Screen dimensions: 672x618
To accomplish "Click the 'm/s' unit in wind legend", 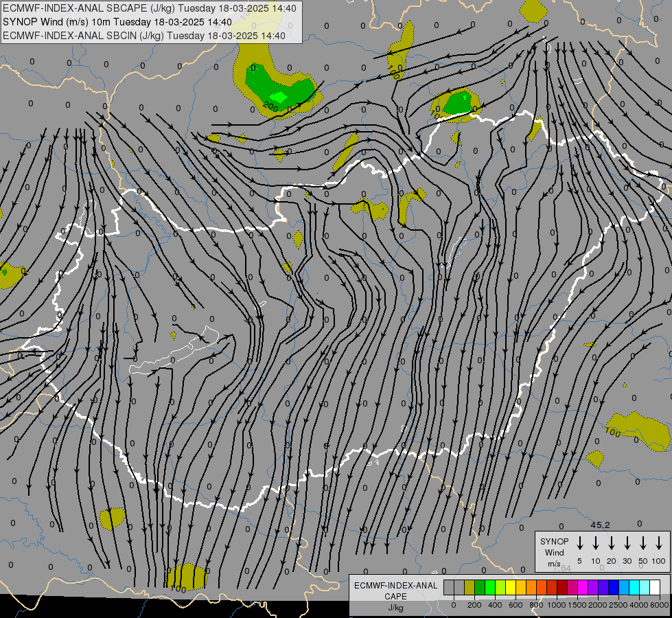I will [x=554, y=564].
